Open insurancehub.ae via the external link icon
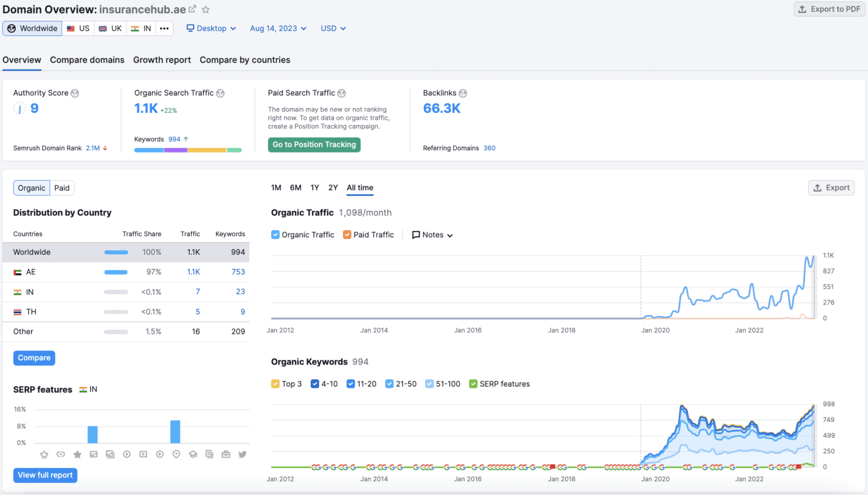This screenshot has height=495, width=868. point(192,9)
